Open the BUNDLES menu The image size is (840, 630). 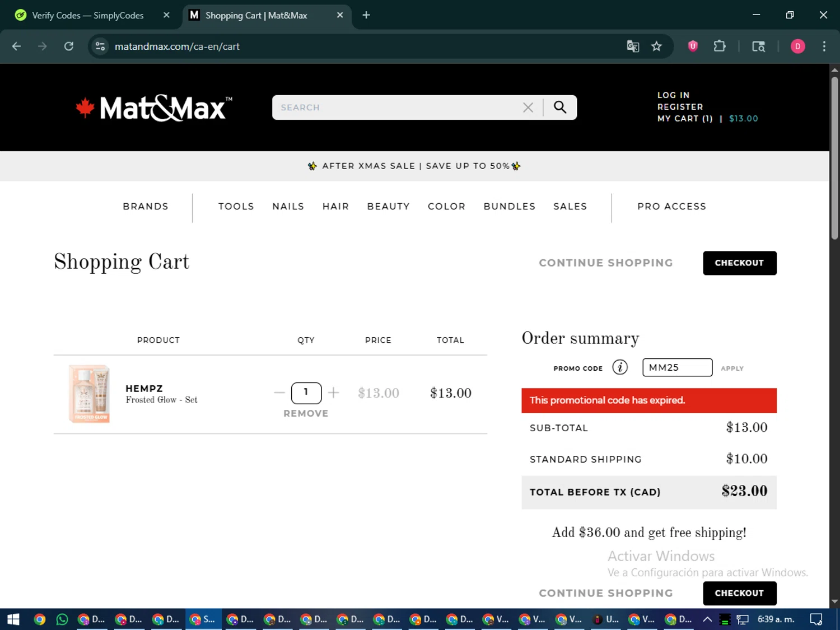tap(510, 207)
